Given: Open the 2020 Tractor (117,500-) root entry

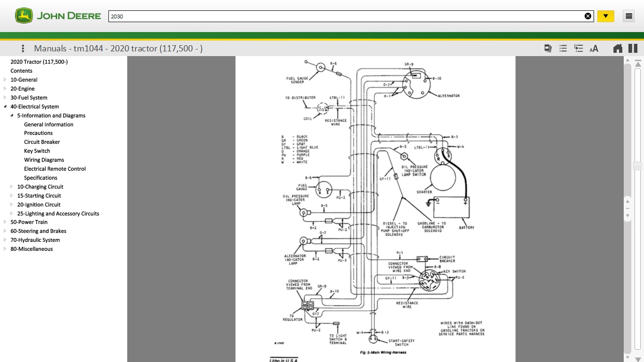Looking at the screenshot, I should tap(39, 62).
